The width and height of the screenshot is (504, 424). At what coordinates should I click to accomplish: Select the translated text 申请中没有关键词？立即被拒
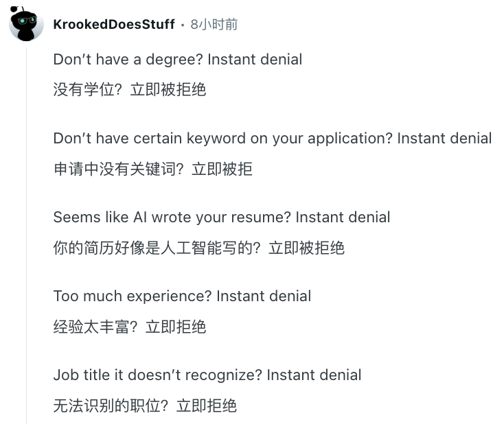tap(153, 169)
